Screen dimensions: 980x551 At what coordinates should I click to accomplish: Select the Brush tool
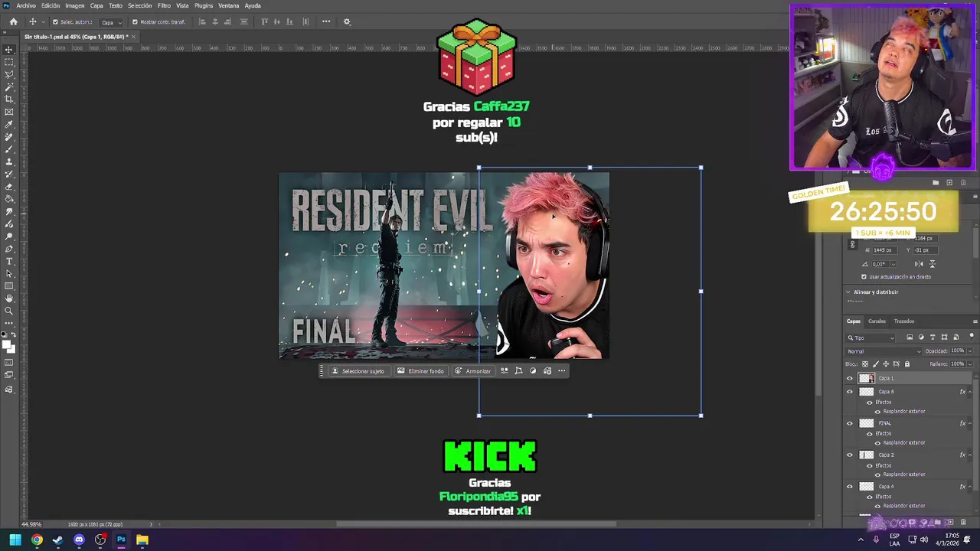[x=9, y=149]
